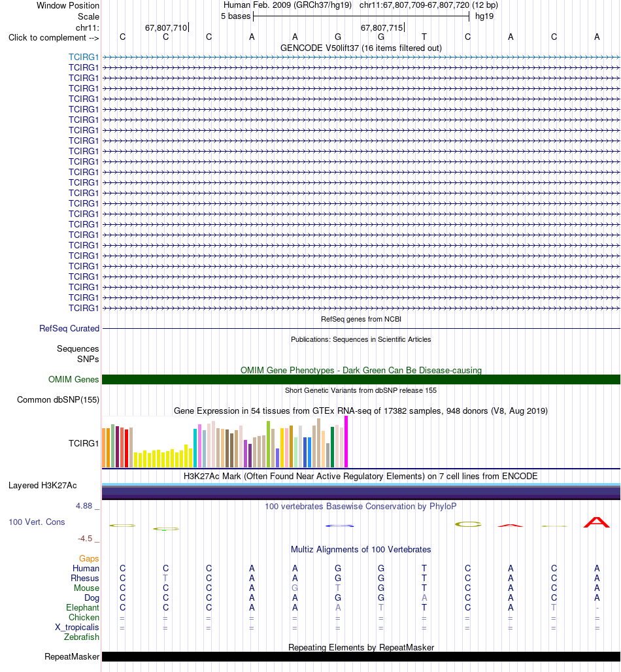Click the GTEx Gene Expression track title
The image size is (621, 672).
coord(361,411)
